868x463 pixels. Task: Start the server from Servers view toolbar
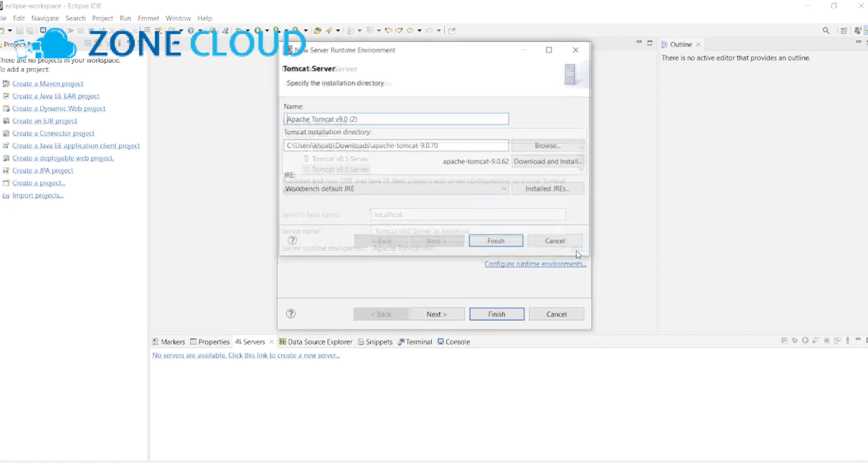click(805, 340)
